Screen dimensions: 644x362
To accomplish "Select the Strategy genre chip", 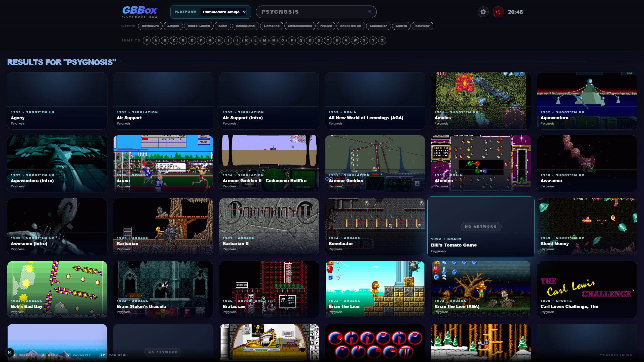I will click(422, 26).
